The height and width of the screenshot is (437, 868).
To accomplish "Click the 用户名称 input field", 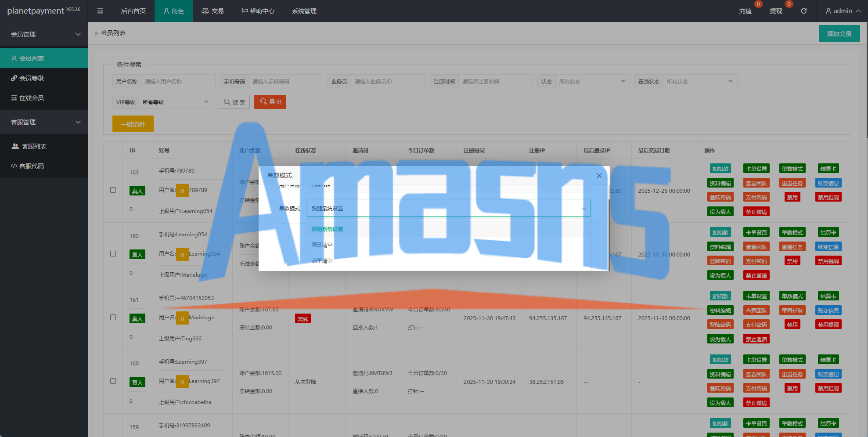I will point(178,81).
